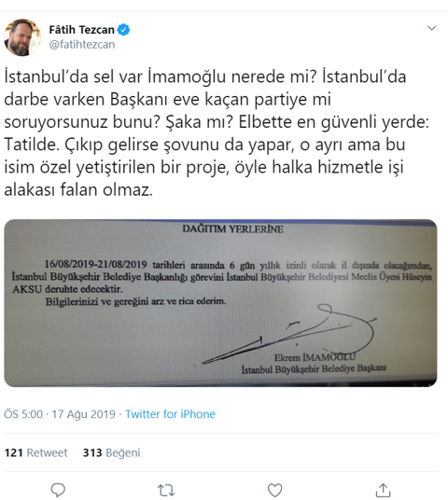The width and height of the screenshot is (448, 500).
Task: Click the Ekrem İMAMOĞLU name in photo
Action: click(x=315, y=357)
